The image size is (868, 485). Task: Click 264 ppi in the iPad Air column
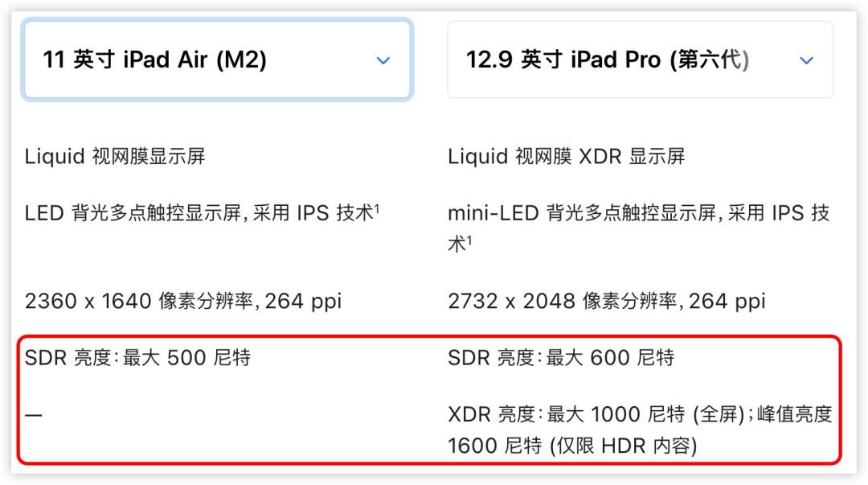coord(304,302)
